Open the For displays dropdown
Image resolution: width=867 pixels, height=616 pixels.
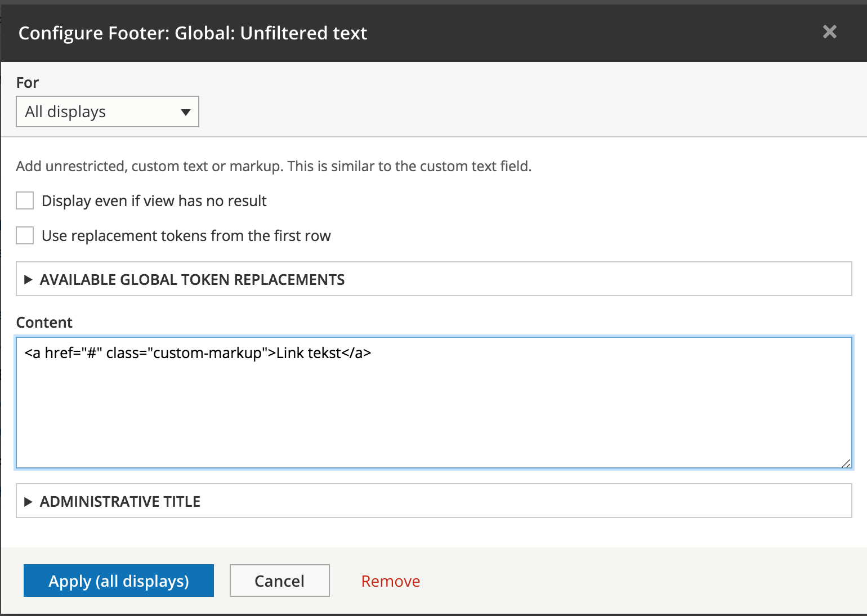tap(108, 111)
